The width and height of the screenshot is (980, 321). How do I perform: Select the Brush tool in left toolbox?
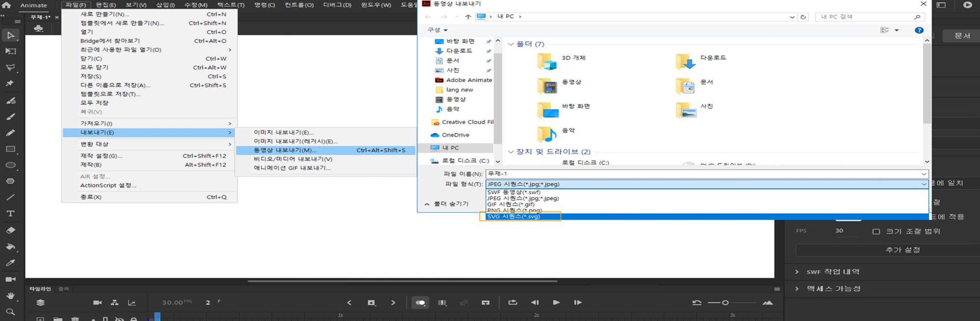pos(10,117)
